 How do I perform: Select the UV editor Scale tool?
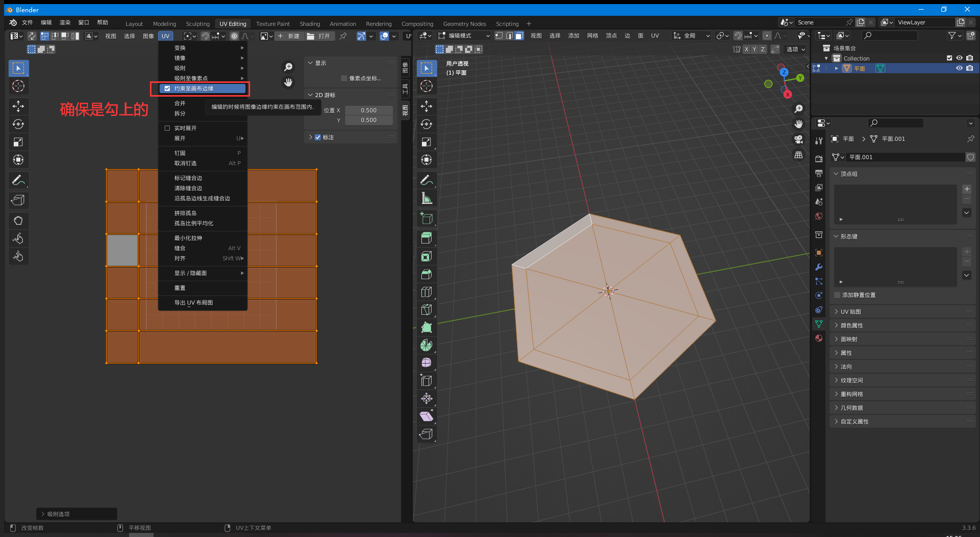point(18,142)
